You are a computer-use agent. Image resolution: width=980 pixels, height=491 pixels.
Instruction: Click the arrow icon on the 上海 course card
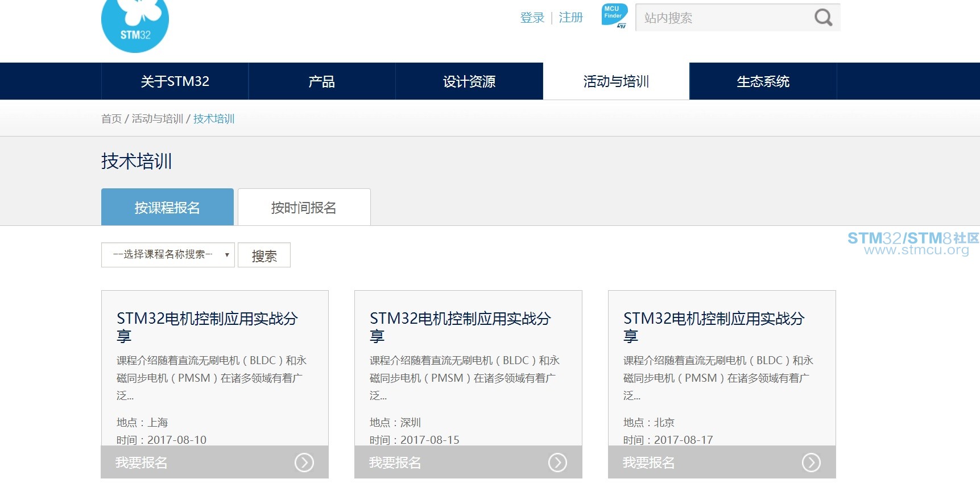click(x=304, y=463)
